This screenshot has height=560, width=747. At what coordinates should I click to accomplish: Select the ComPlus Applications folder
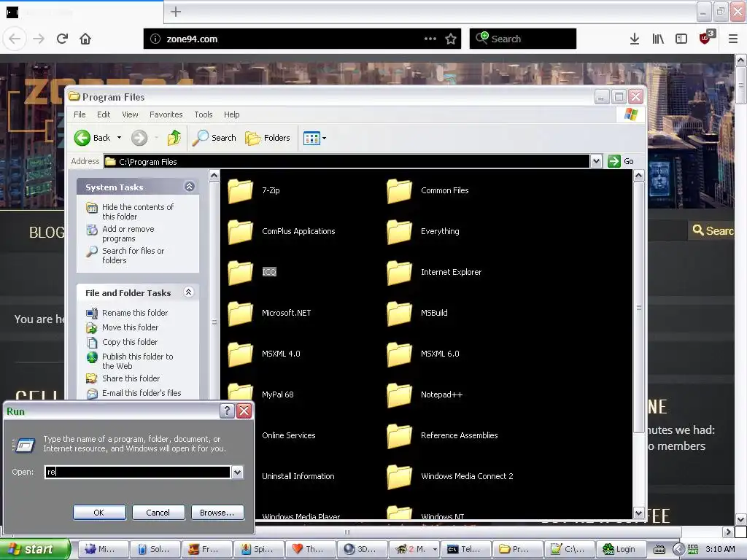(282, 231)
